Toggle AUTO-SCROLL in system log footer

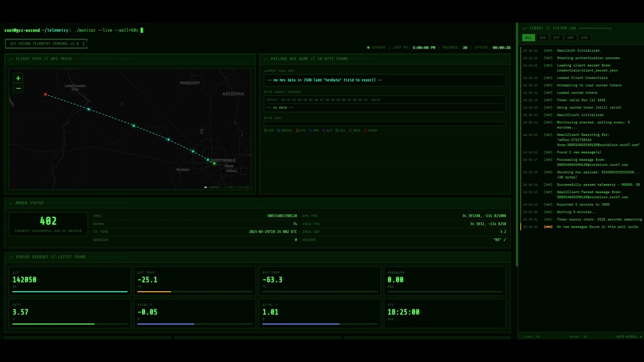click(x=629, y=337)
